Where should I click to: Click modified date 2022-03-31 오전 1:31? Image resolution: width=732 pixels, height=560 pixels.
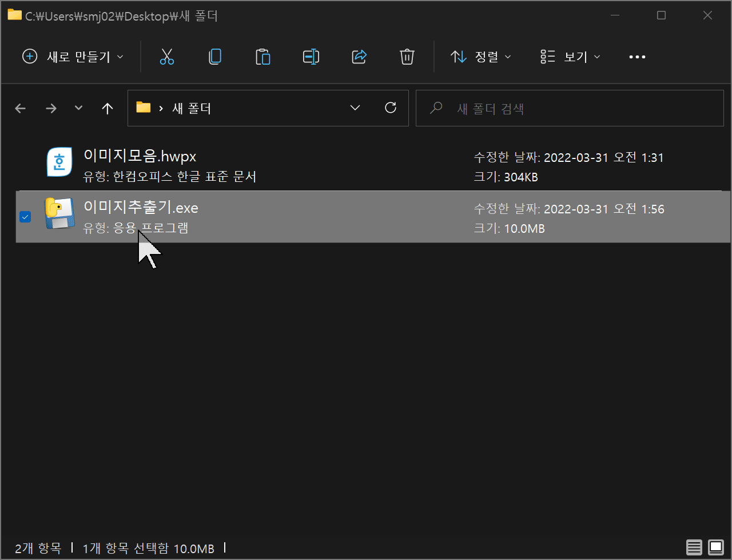pos(604,158)
